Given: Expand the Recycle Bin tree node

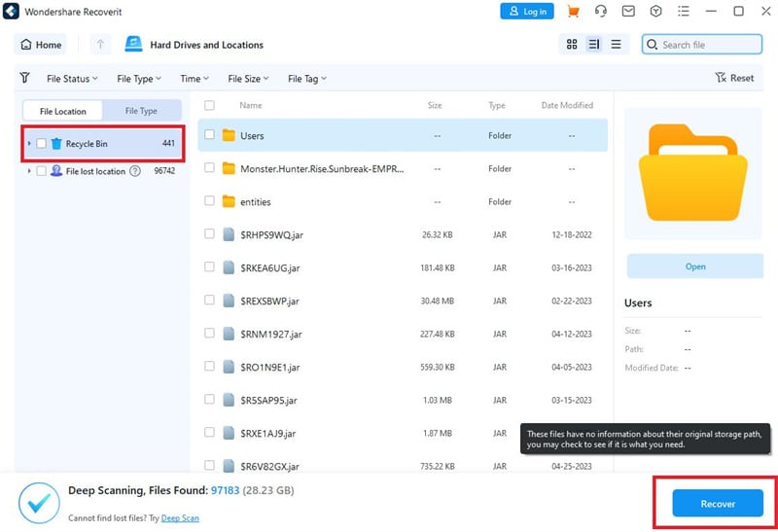Looking at the screenshot, I should [29, 143].
